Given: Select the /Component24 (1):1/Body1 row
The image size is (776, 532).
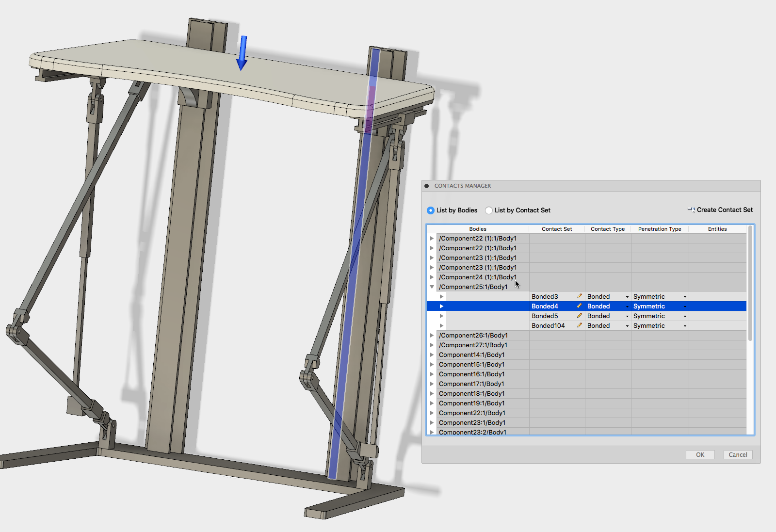Looking at the screenshot, I should [478, 277].
